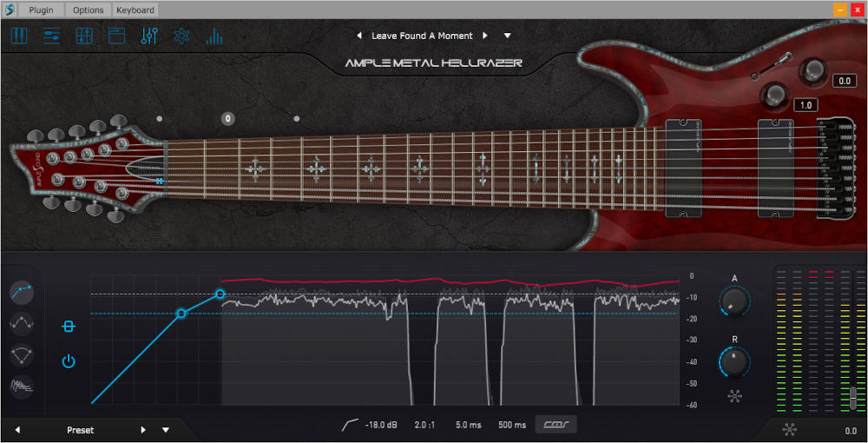Click the Attack (A) knob
Image resolution: width=868 pixels, height=443 pixels.
[x=734, y=302]
